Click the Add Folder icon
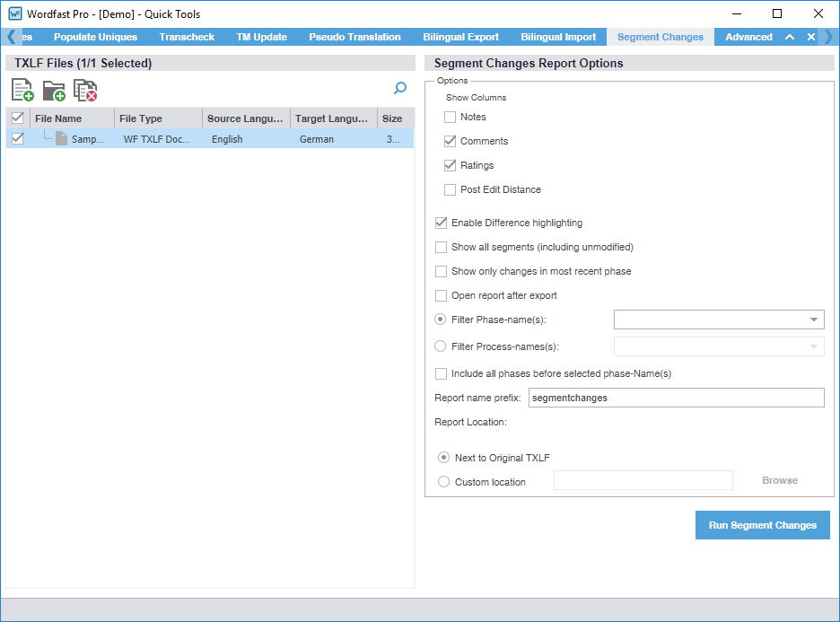 coord(54,90)
